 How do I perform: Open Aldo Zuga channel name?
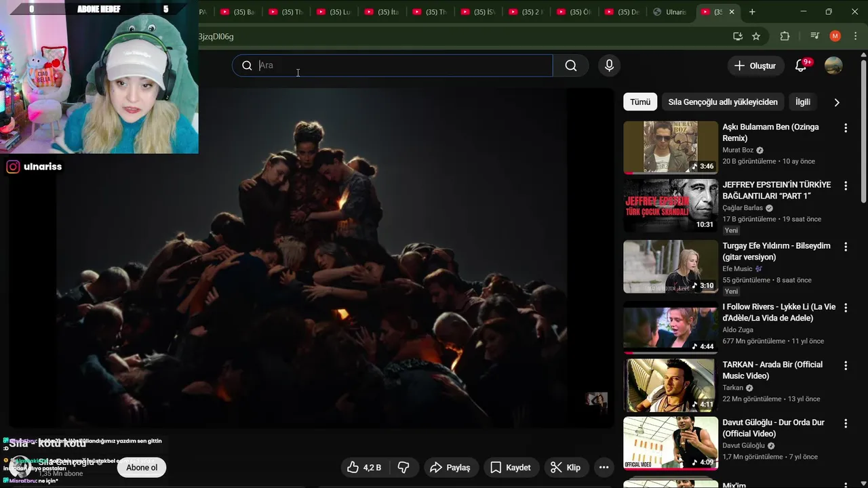pos(738,330)
